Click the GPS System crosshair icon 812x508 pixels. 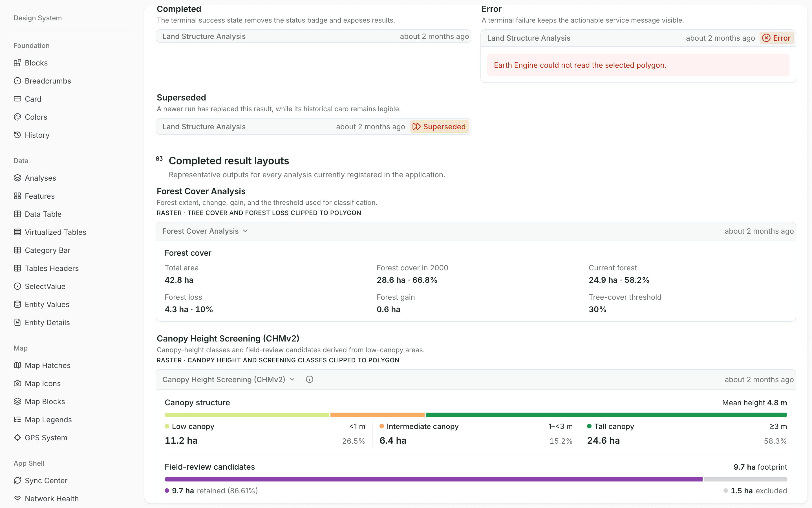pyautogui.click(x=17, y=437)
